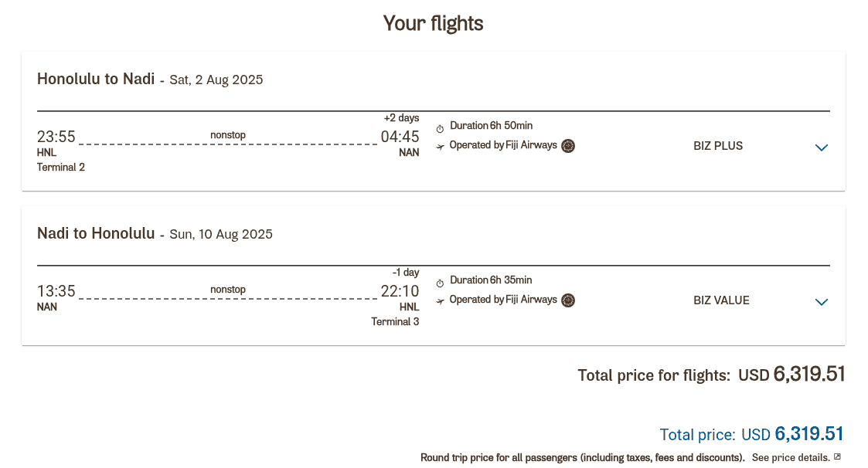The width and height of the screenshot is (868, 468).
Task: Click the 23:55 departure time on outbound flight
Action: tap(56, 136)
